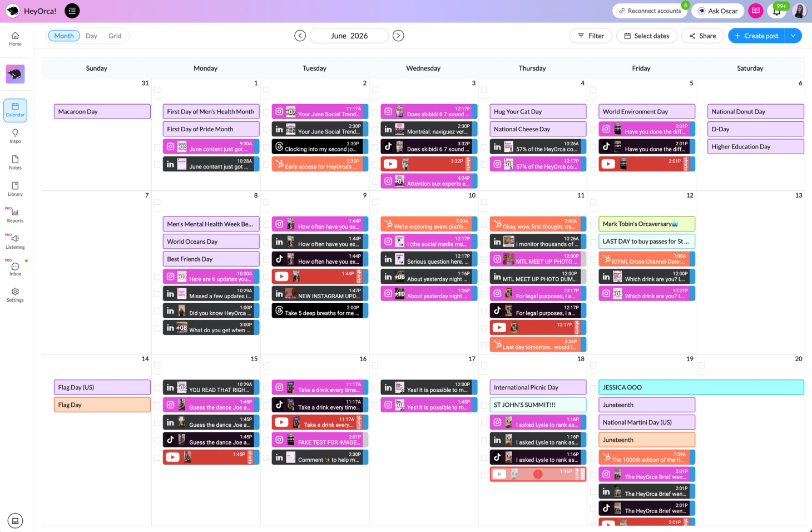Open the JESSICA OOO cyan event bar
812x532 pixels.
(701, 387)
